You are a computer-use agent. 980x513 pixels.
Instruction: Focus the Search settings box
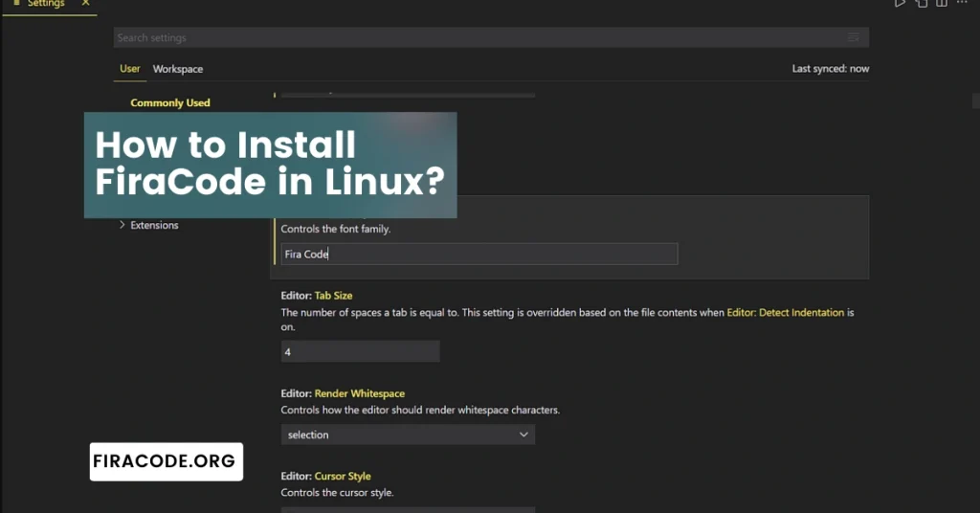click(491, 37)
